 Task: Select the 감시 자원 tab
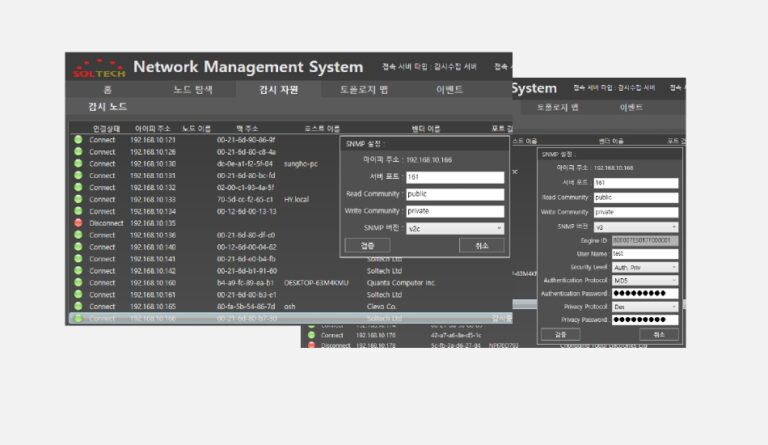(x=279, y=90)
